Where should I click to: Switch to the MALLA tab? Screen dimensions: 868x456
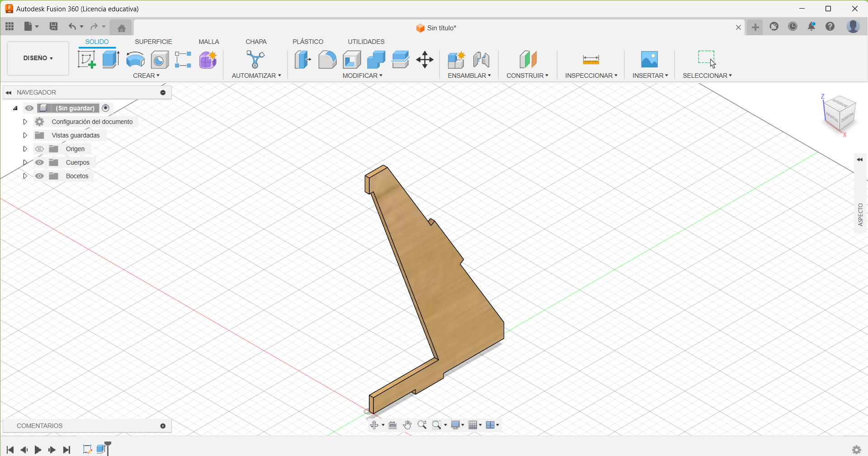coord(209,42)
